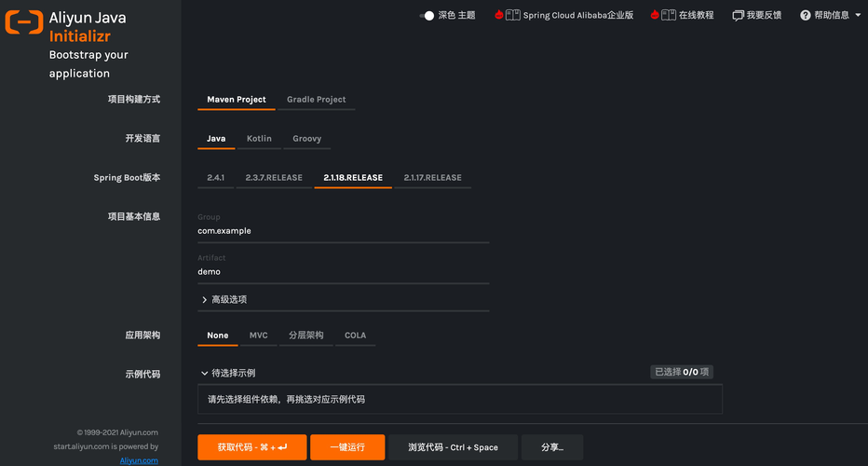Click the feedback speech bubble icon
The height and width of the screenshot is (466, 868).
pos(738,16)
